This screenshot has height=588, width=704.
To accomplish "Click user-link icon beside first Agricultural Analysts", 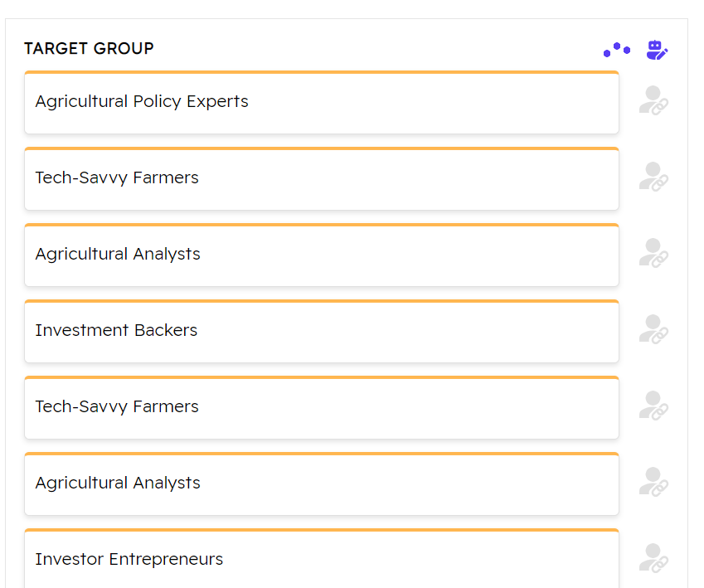I will pyautogui.click(x=653, y=253).
